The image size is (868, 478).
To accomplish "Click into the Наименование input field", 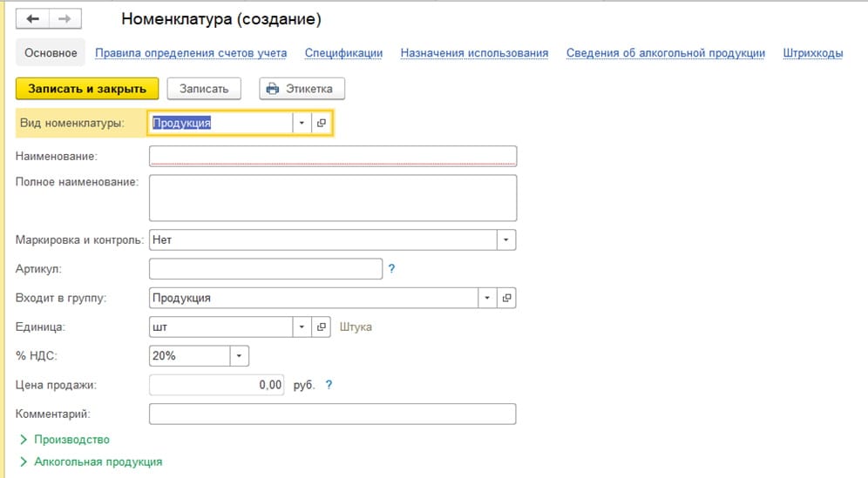I will 333,156.
